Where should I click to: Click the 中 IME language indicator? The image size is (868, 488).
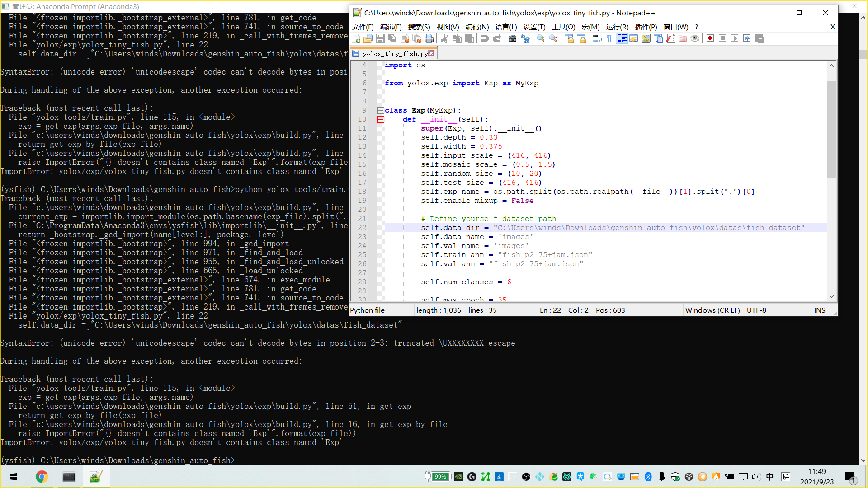(770, 477)
